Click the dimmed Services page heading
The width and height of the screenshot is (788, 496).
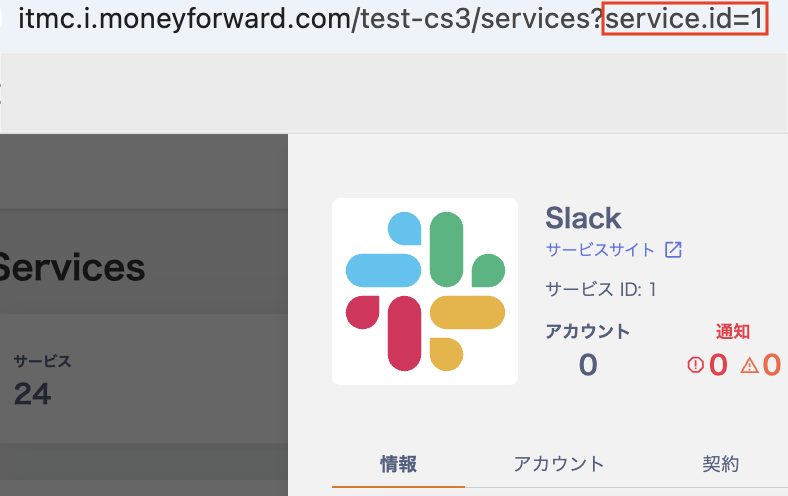click(x=72, y=267)
